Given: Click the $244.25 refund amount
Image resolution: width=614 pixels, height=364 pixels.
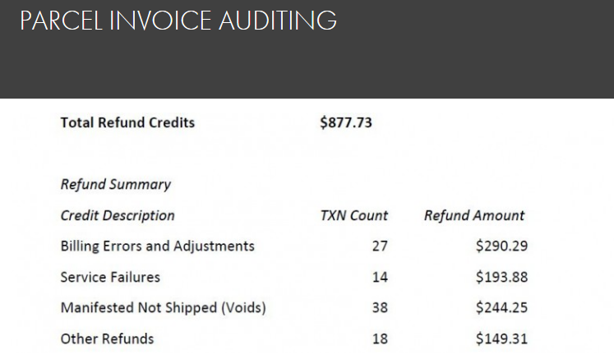Looking at the screenshot, I should click(501, 308).
